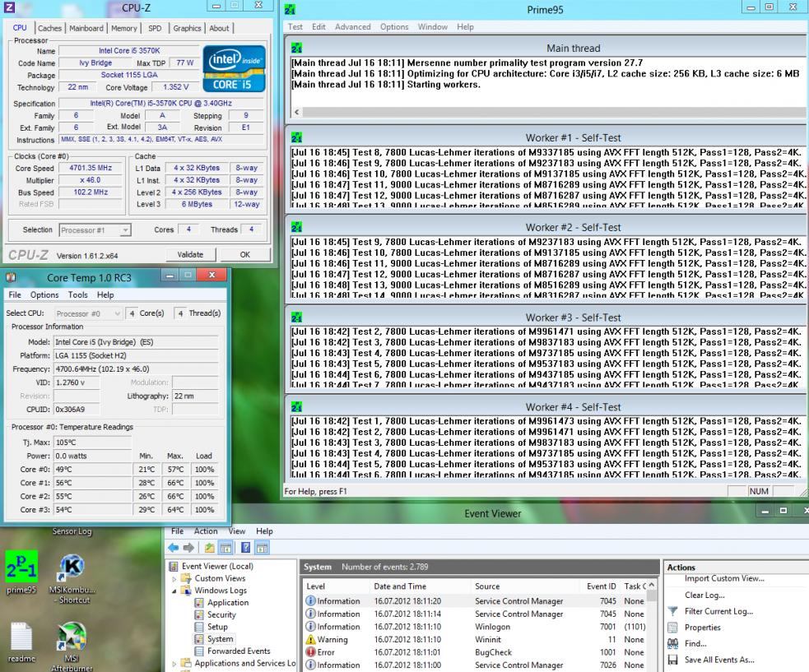Click the event list vertical scrollbar up arrow
809x672 pixels.
click(x=652, y=586)
